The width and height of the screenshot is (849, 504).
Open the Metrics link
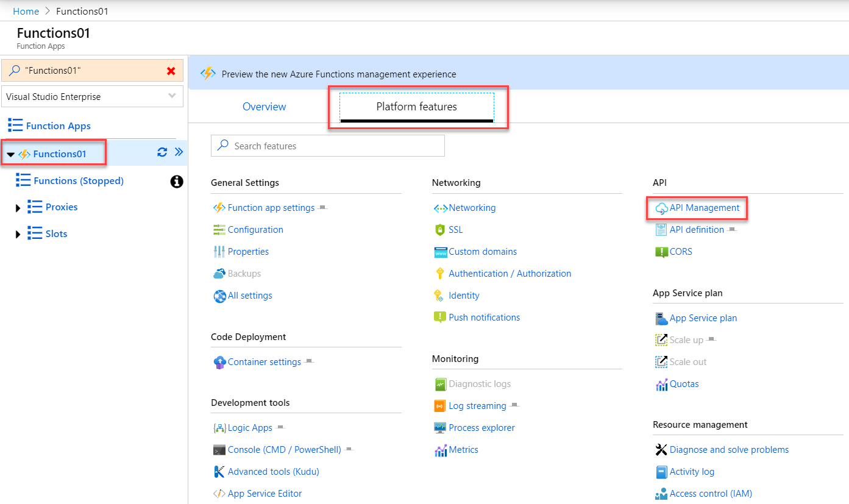[463, 450]
